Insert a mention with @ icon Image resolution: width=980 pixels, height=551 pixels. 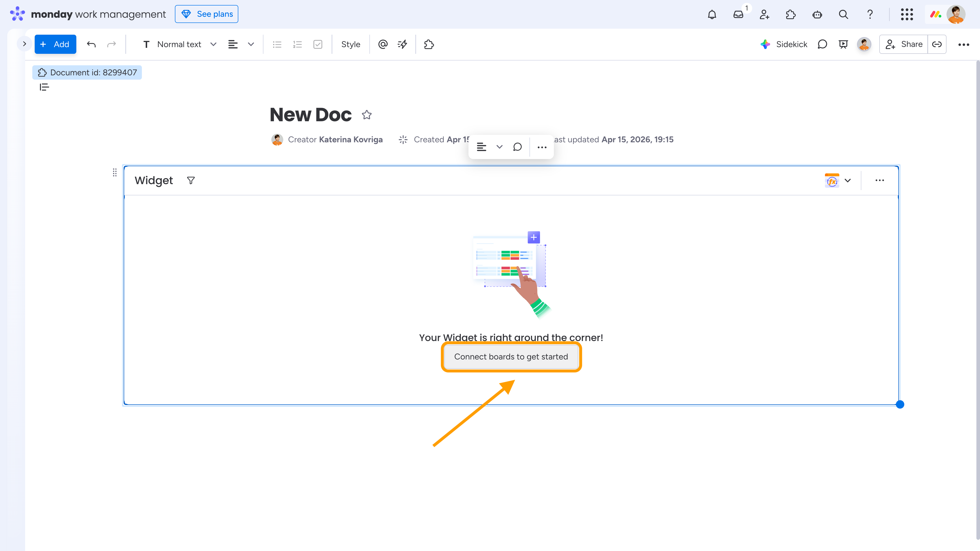pos(383,44)
